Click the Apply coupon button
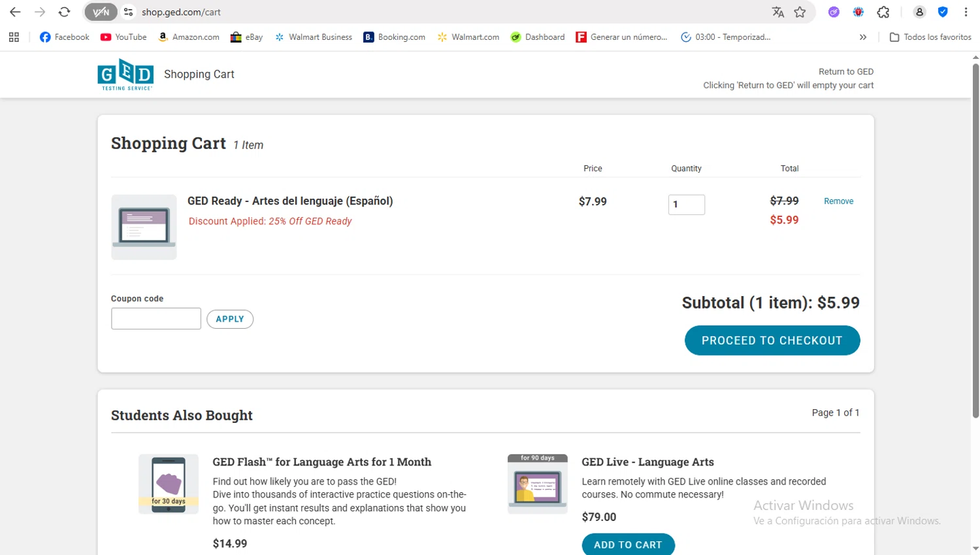The width and height of the screenshot is (980, 555). point(230,319)
